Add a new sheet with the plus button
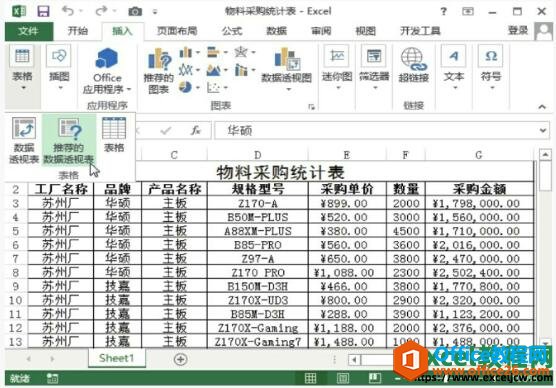This screenshot has width=556, height=388. (180, 359)
